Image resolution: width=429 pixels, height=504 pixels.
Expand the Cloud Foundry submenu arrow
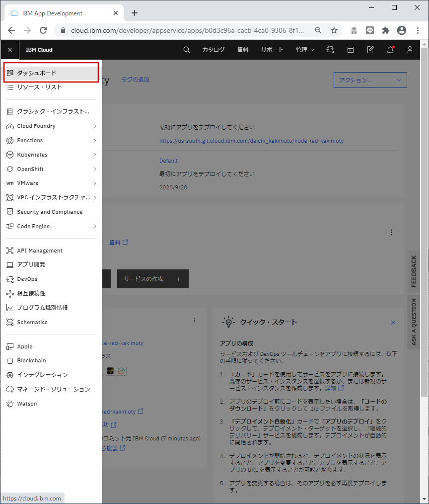pos(95,126)
